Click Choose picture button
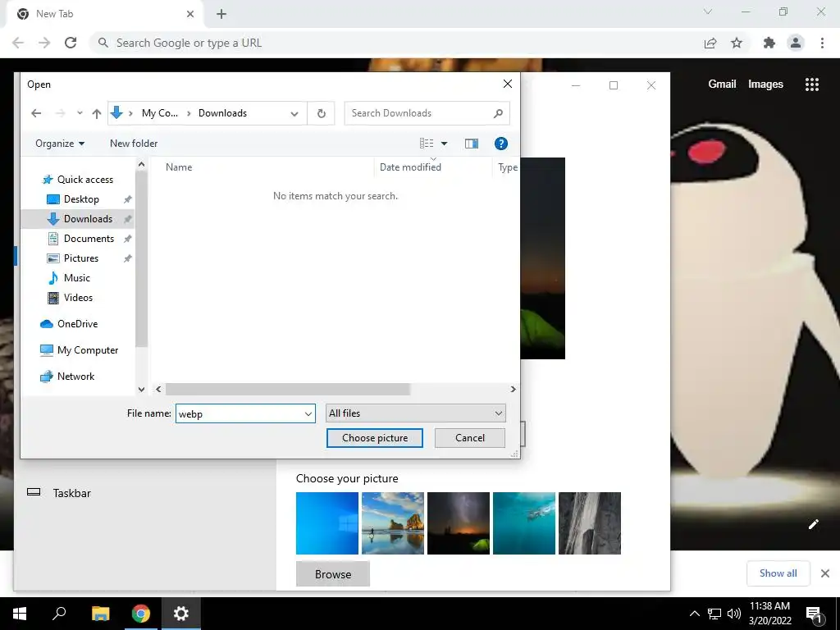 pos(374,438)
